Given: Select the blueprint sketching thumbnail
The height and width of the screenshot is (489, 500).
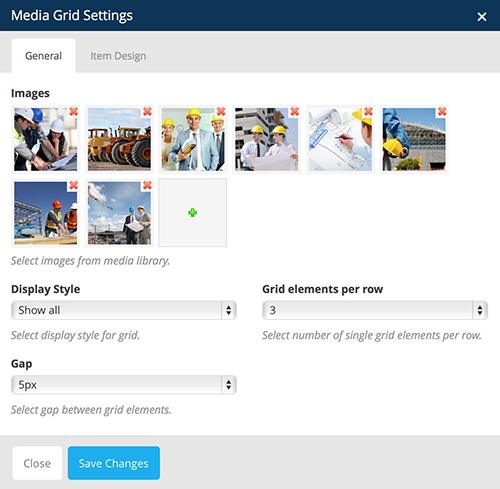Looking at the screenshot, I should click(340, 139).
